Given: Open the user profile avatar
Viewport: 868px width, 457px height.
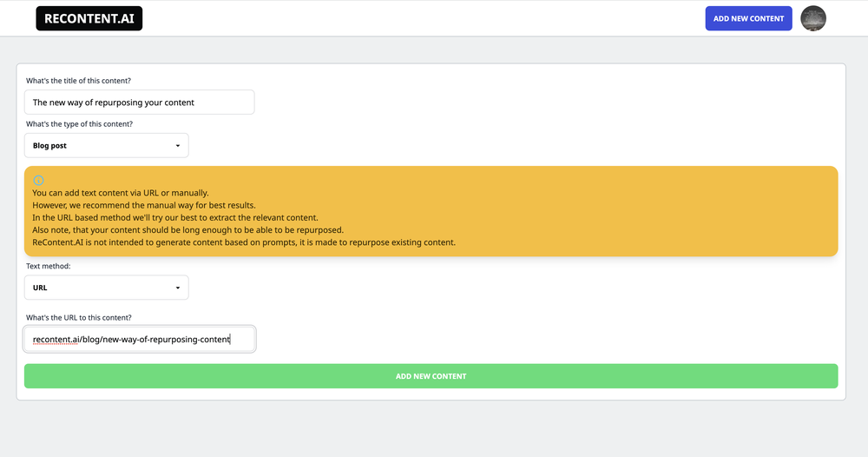Looking at the screenshot, I should point(813,18).
